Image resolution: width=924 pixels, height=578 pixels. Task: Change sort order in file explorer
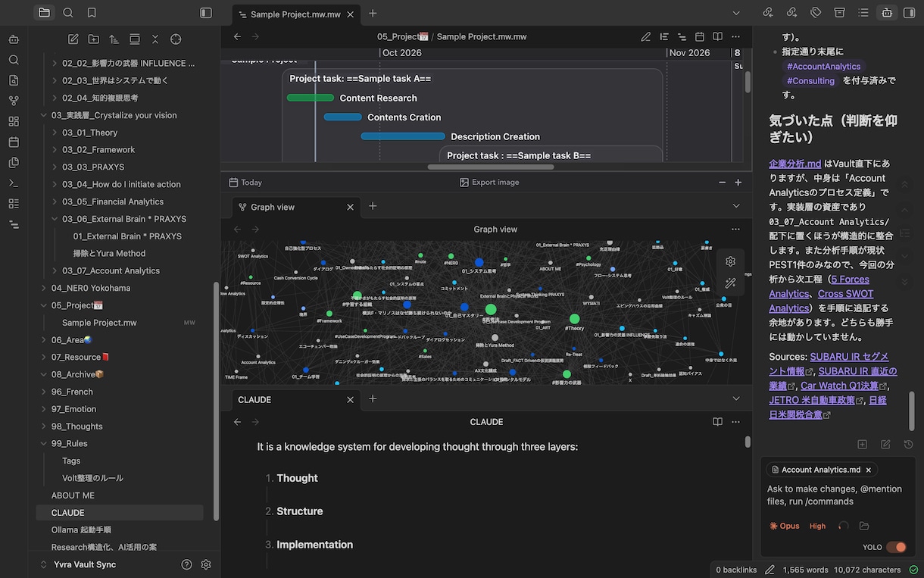tap(114, 39)
